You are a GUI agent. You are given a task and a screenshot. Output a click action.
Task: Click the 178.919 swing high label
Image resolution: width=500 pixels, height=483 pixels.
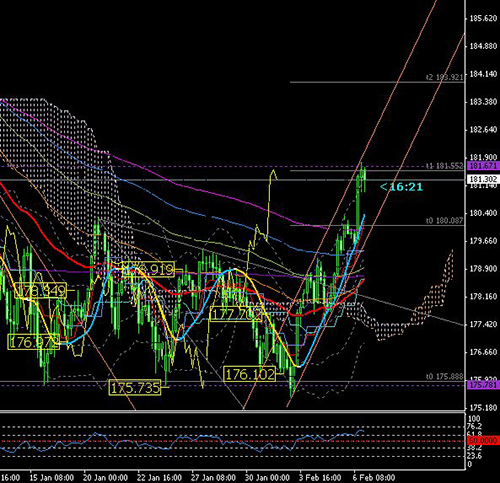pyautogui.click(x=149, y=269)
